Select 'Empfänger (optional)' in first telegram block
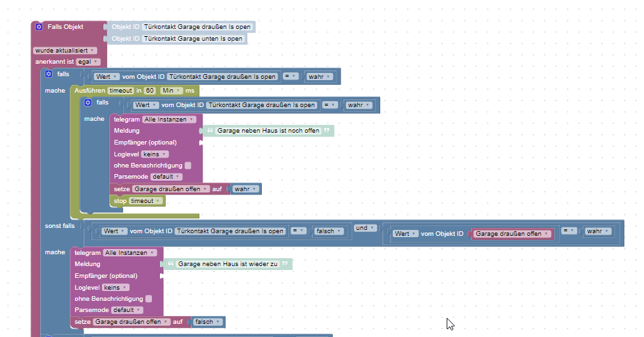Viewport: 644px width, 337px height. (x=145, y=143)
